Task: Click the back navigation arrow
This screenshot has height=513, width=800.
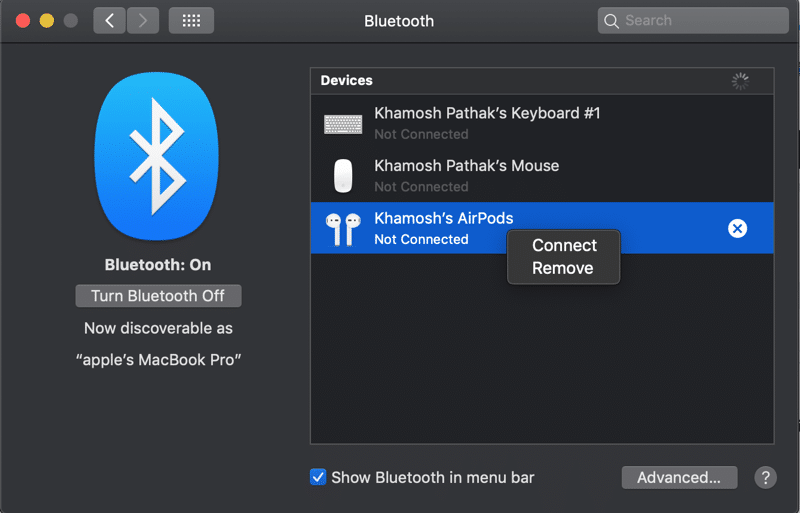Action: [x=109, y=20]
